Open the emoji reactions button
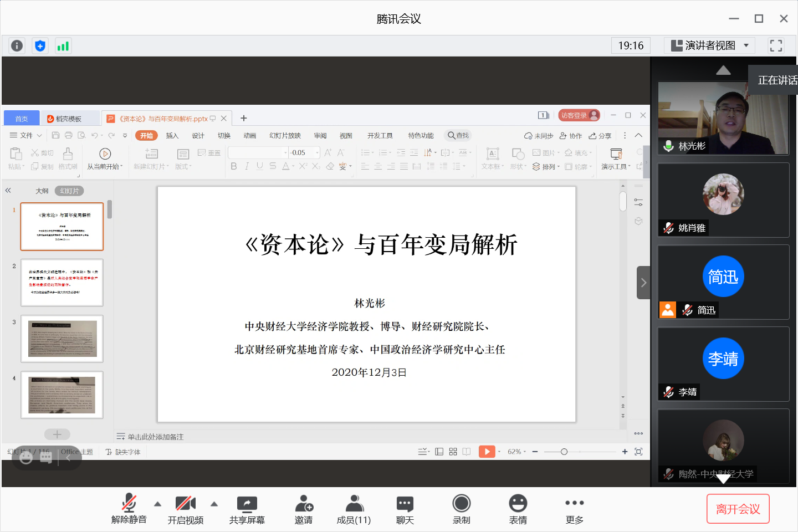 tap(518, 509)
